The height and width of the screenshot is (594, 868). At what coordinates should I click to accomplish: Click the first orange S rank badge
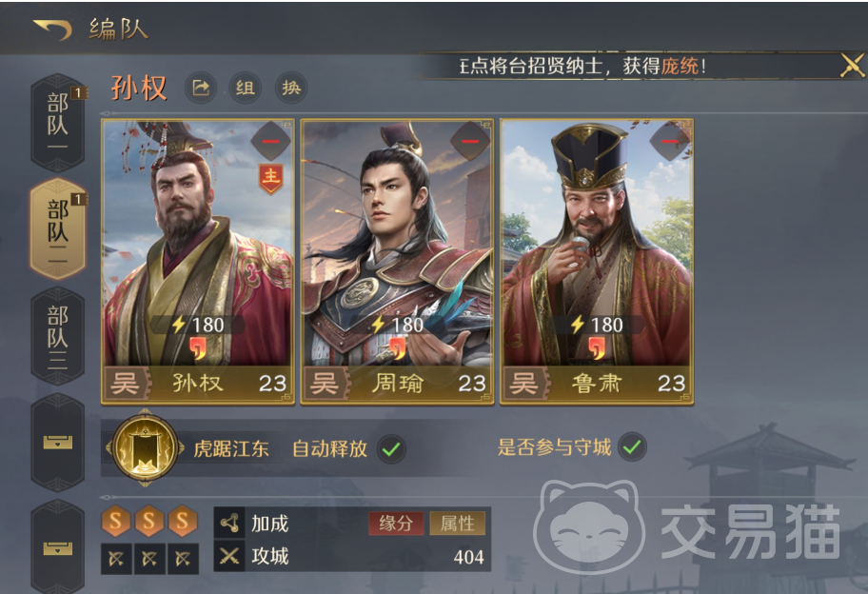(116, 521)
